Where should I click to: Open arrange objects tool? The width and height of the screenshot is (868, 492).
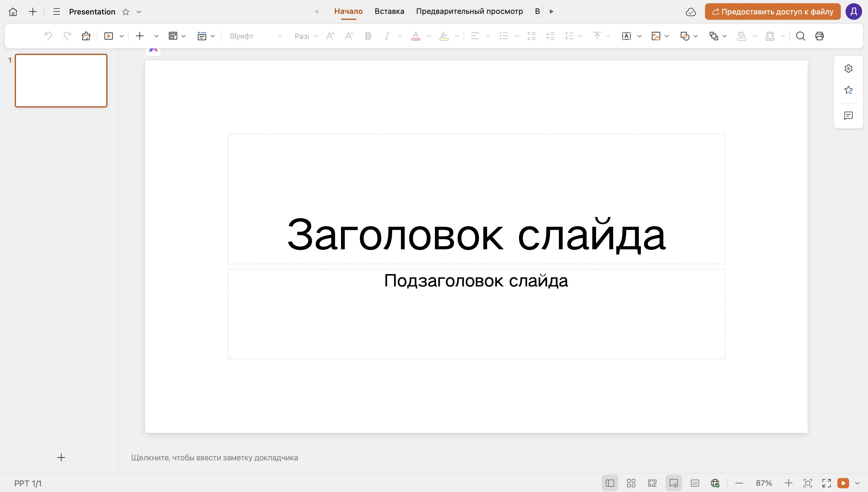click(714, 36)
